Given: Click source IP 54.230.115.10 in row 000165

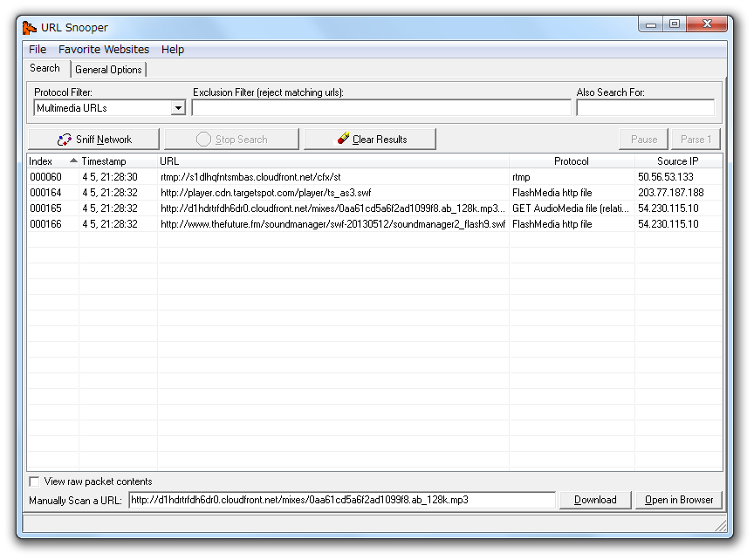Looking at the screenshot, I should 668,208.
